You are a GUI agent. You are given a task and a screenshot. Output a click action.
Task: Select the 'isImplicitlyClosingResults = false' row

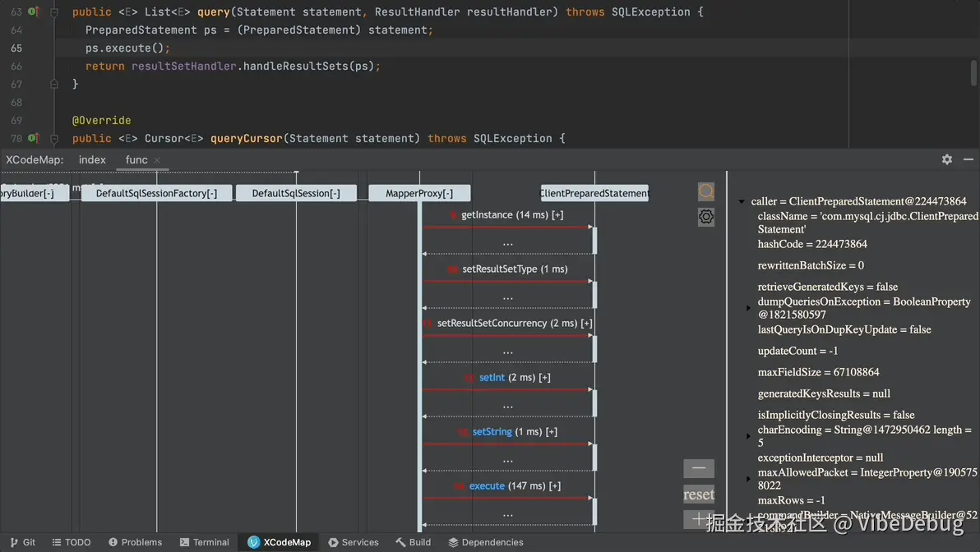pos(835,415)
